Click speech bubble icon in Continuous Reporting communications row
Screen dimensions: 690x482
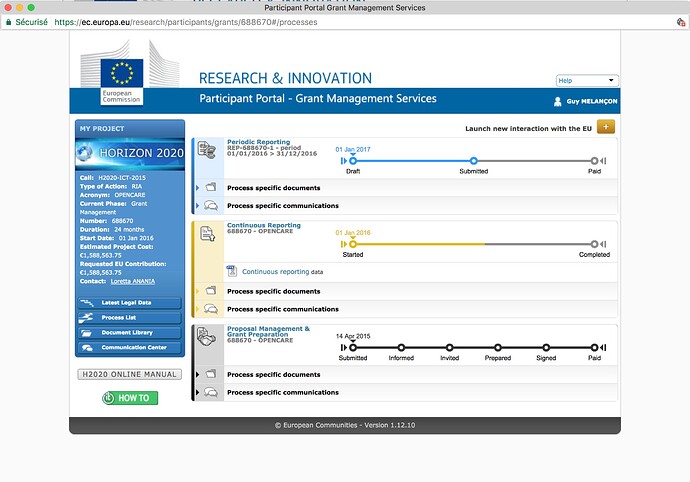click(x=211, y=309)
